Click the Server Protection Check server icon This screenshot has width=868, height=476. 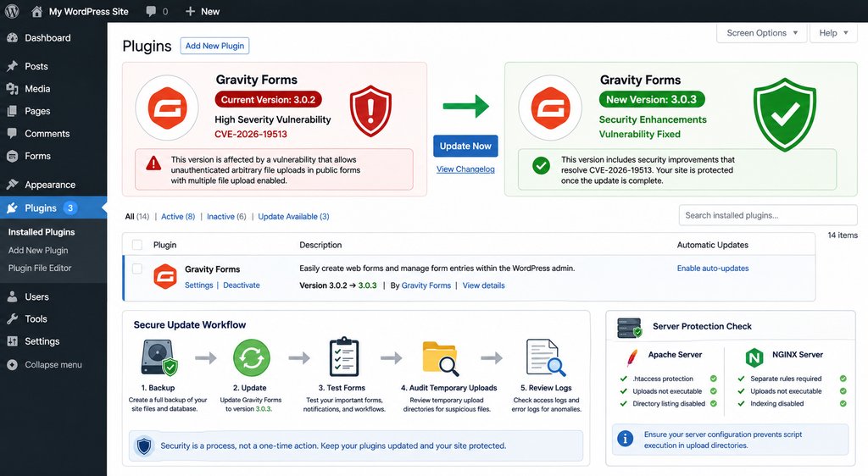pyautogui.click(x=630, y=328)
